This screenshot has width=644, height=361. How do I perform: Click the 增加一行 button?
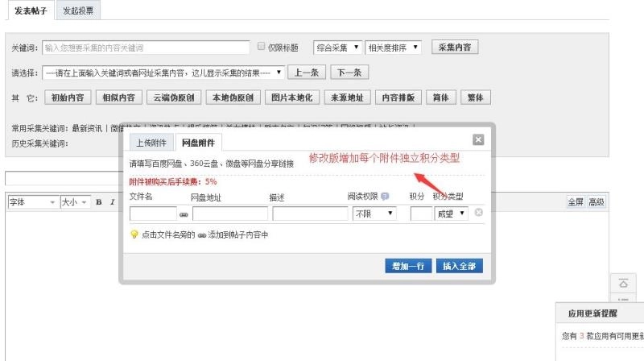point(408,266)
